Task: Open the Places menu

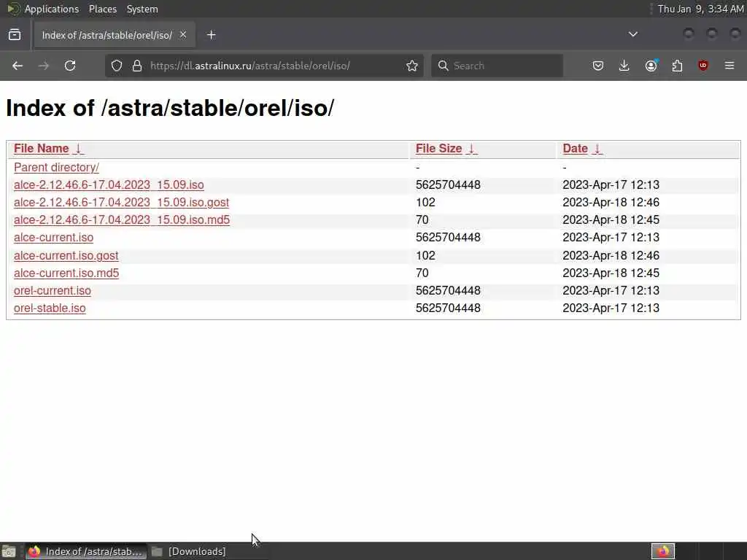Action: 102,9
